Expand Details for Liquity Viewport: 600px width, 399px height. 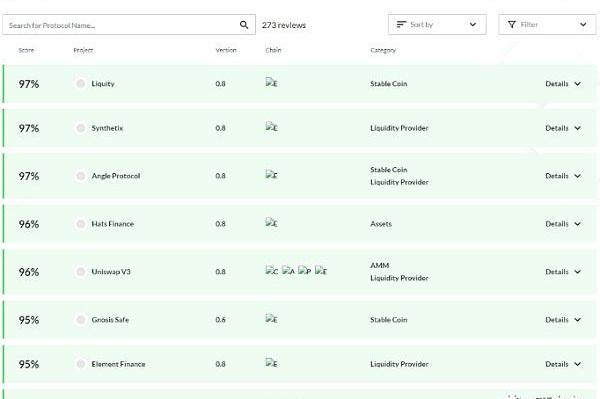pos(563,84)
